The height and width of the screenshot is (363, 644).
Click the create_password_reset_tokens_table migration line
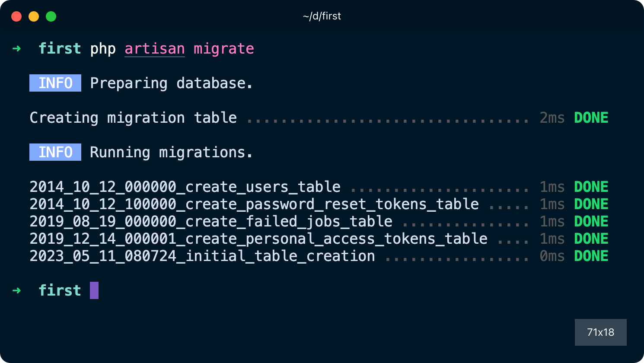[x=254, y=204]
